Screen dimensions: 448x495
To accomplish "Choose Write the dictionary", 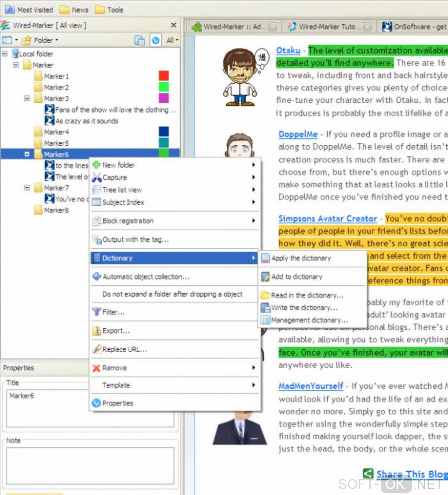I will 312,308.
